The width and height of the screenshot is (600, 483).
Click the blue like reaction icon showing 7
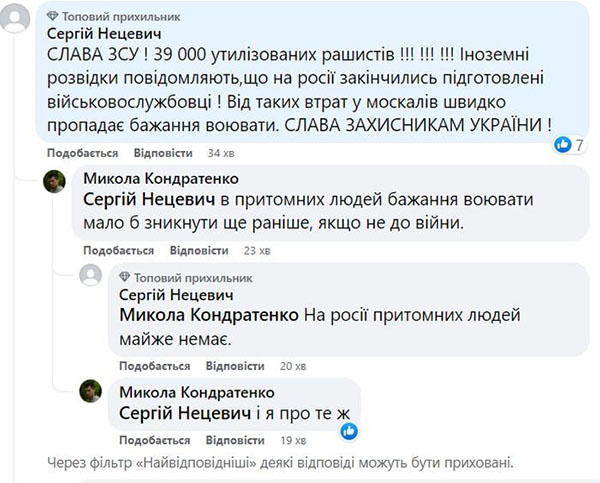563,145
